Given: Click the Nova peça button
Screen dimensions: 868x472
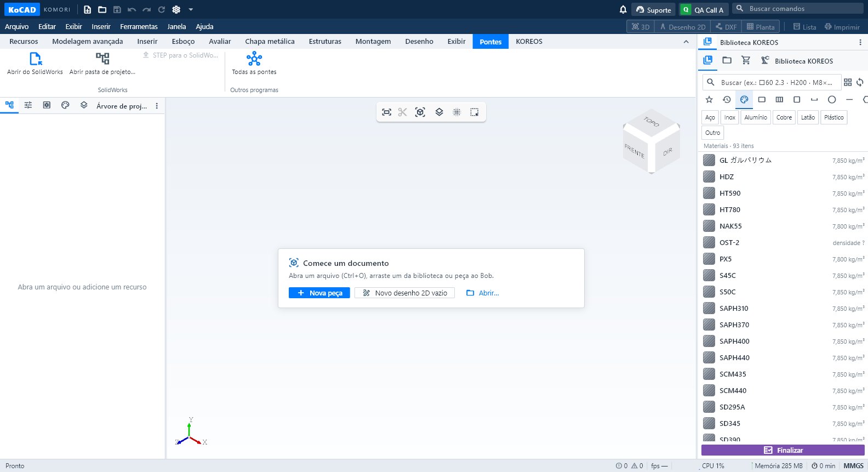Looking at the screenshot, I should point(319,293).
